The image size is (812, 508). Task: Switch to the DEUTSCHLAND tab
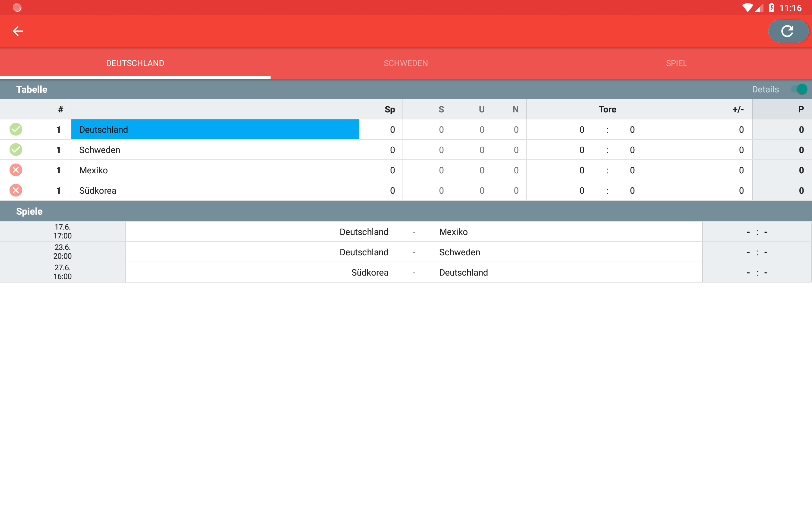(135, 63)
